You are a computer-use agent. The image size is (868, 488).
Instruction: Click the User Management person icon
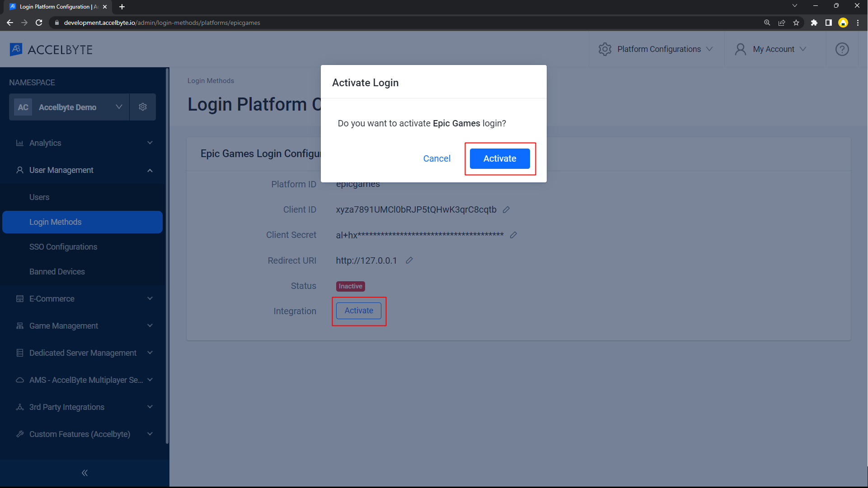20,170
